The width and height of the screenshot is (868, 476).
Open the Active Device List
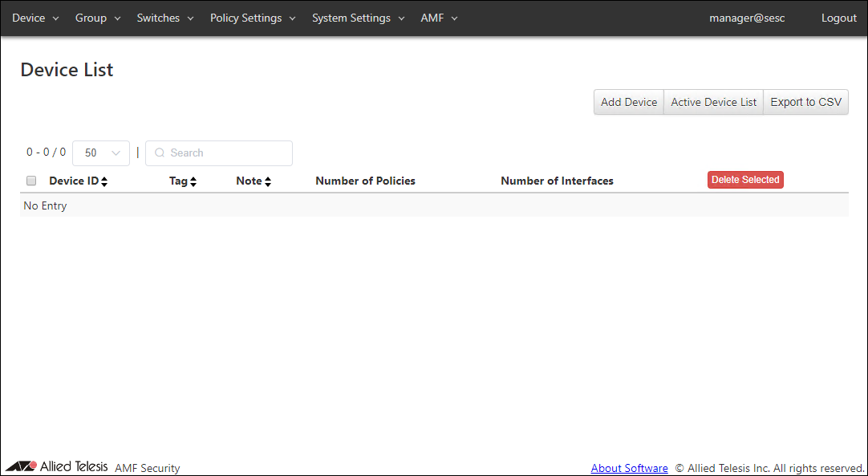tap(713, 102)
